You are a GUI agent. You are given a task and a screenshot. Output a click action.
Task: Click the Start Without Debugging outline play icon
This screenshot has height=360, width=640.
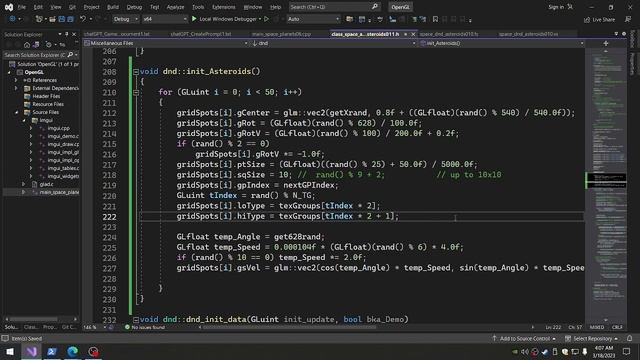[x=267, y=19]
